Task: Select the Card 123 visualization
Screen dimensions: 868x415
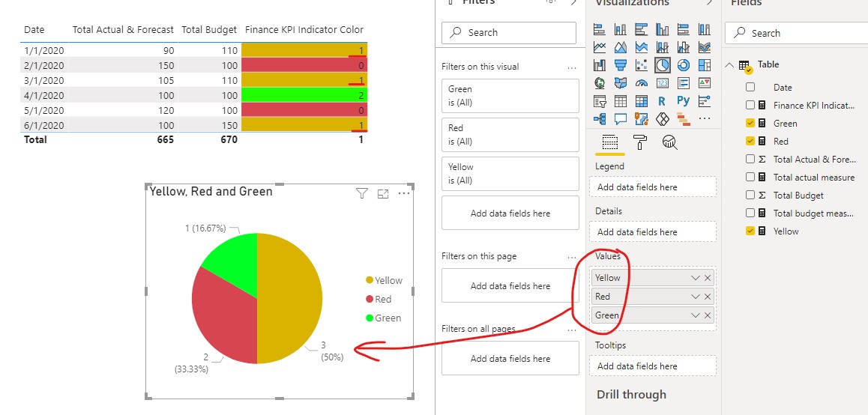Action: tap(663, 83)
